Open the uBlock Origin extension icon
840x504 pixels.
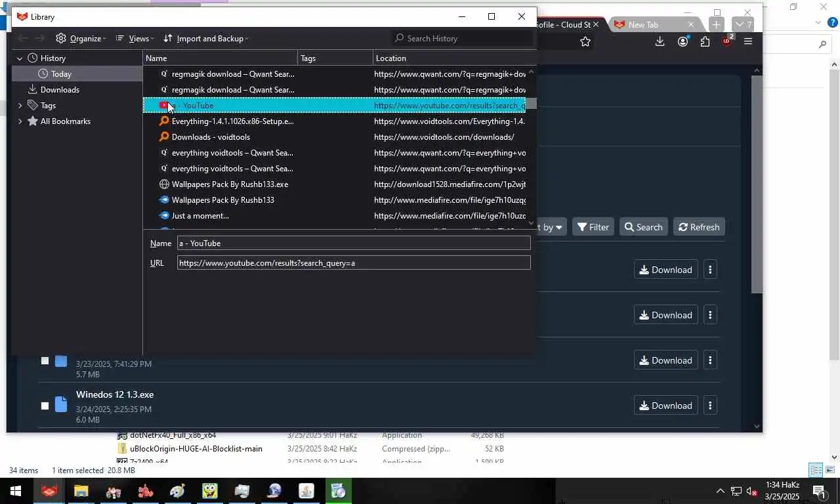[726, 41]
